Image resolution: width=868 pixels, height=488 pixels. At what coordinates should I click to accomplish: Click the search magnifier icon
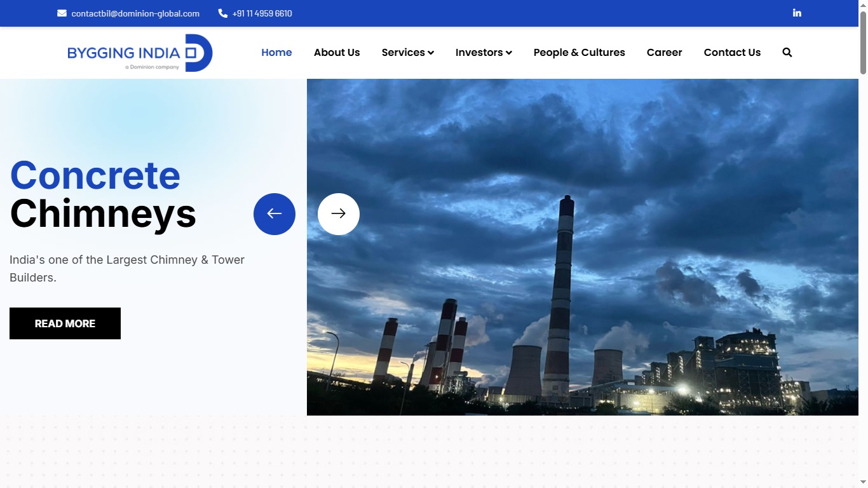pyautogui.click(x=787, y=53)
